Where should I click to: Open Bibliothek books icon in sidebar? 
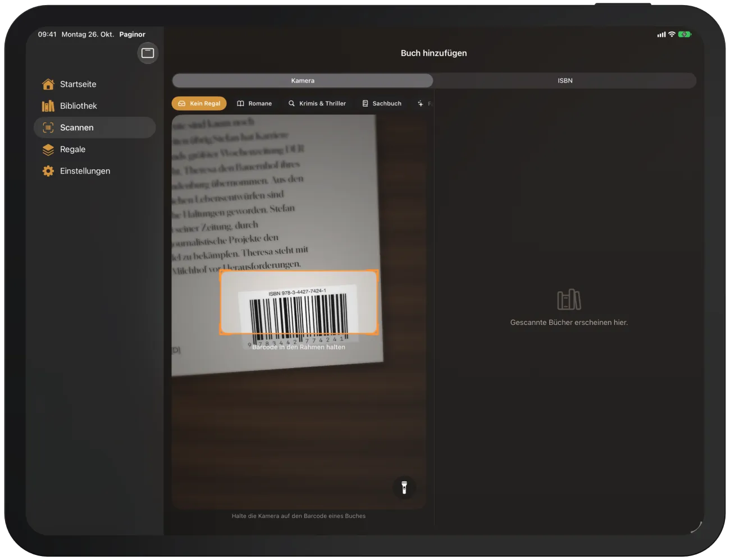(x=48, y=106)
